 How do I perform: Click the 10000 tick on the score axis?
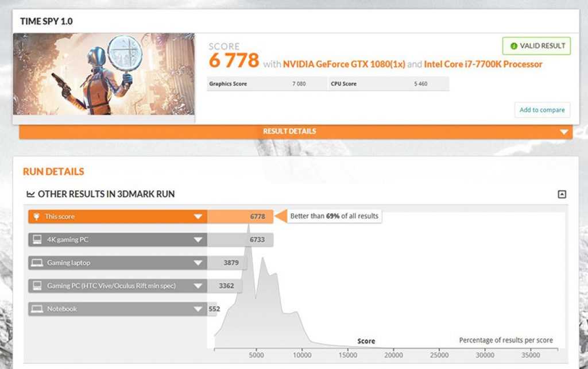302,355
